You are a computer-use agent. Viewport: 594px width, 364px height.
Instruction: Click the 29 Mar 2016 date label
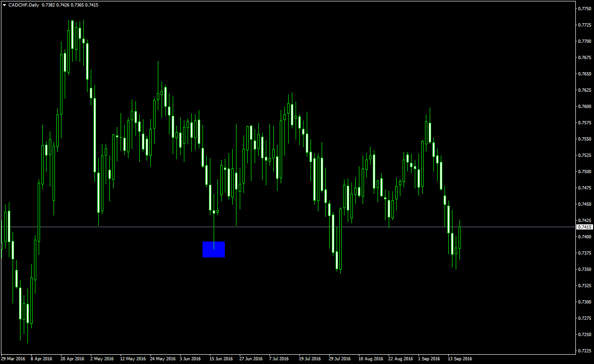[13, 359]
